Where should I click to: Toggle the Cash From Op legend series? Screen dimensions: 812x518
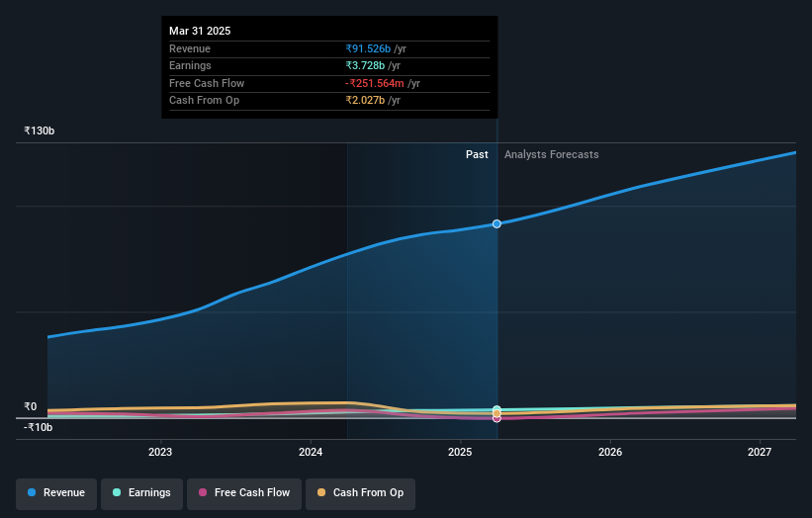pos(360,492)
